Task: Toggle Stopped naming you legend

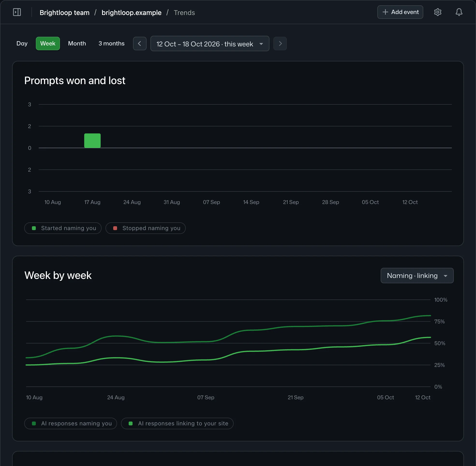Action: (x=145, y=228)
